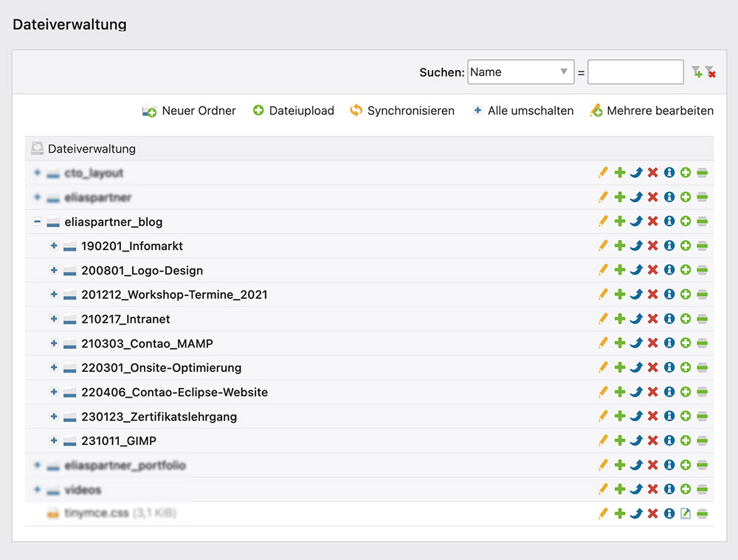Click the red delete X for 231011_GIMP
738x560 pixels.
[x=652, y=440]
